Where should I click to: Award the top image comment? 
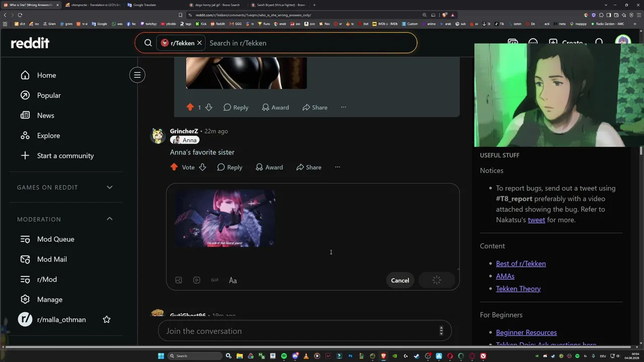click(x=275, y=107)
